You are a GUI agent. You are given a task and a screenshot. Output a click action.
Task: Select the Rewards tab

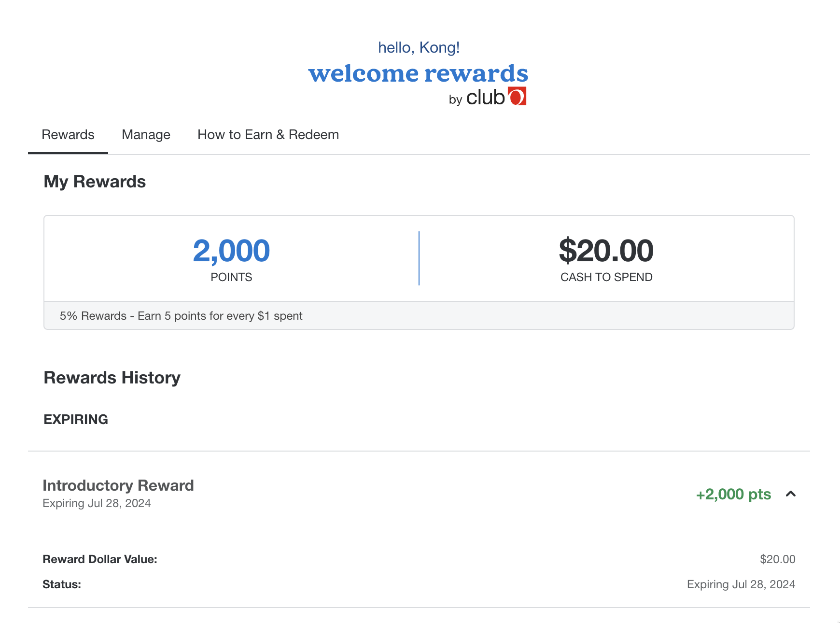(x=68, y=135)
